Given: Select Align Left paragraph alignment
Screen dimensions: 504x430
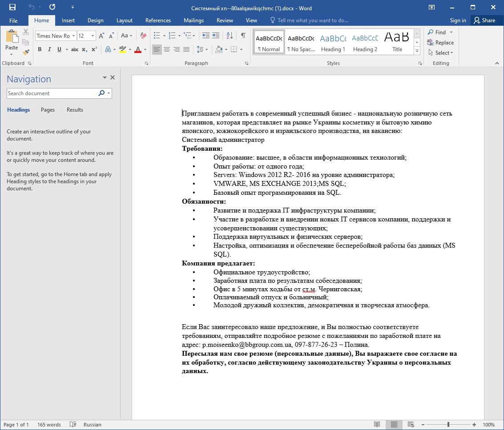Looking at the screenshot, I should [157, 49].
